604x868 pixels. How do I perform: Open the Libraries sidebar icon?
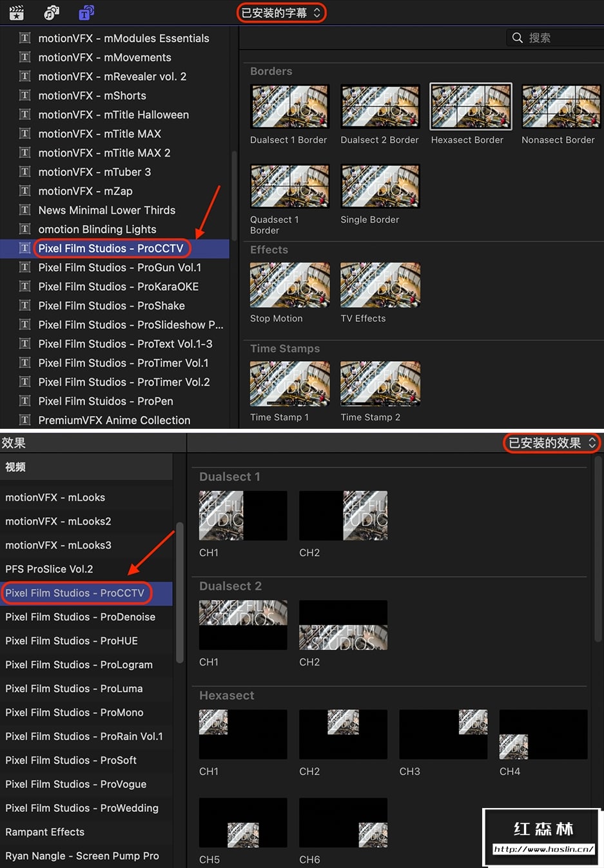(17, 12)
